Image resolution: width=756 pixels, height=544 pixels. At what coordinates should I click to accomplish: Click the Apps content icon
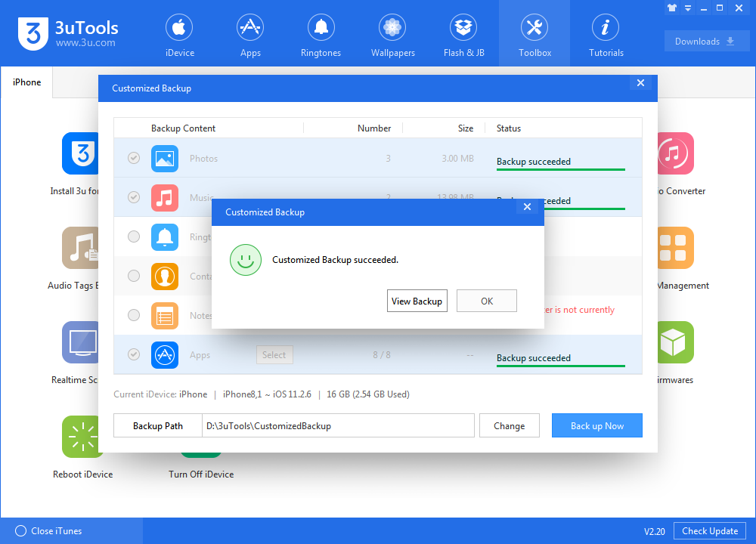point(164,355)
